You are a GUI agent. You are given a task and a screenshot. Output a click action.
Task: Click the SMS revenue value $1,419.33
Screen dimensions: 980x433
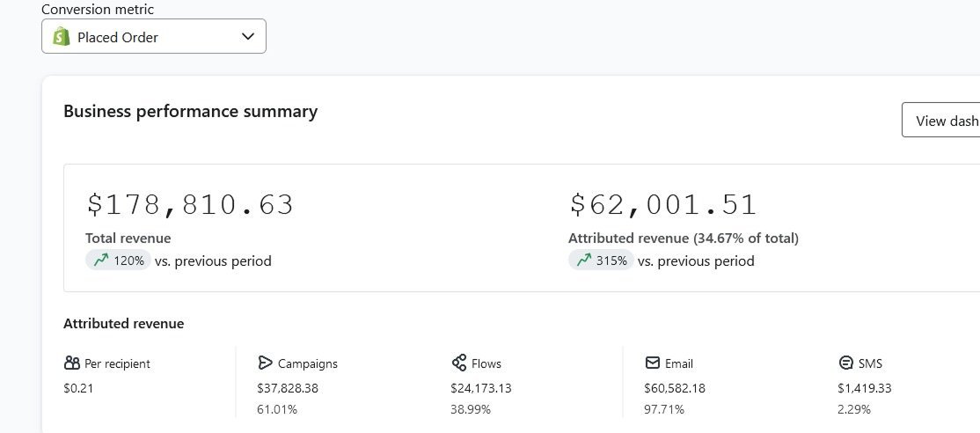coord(865,388)
